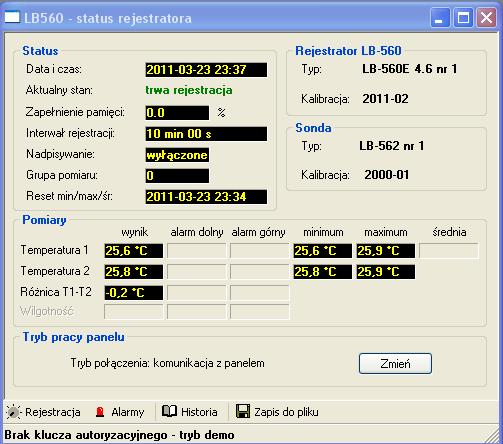Click the 'Temperatura 2' row label

pos(55,271)
